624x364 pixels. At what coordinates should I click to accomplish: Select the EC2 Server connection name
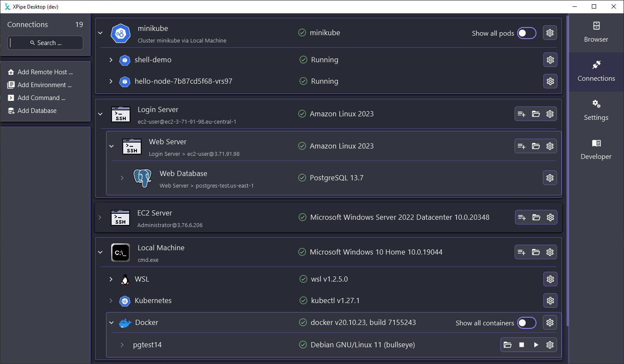point(154,213)
